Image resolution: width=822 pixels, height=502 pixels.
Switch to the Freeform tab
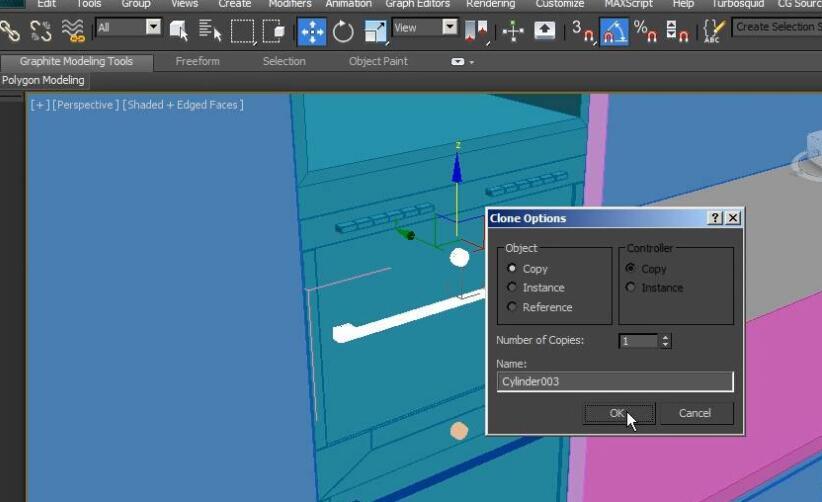tap(197, 62)
